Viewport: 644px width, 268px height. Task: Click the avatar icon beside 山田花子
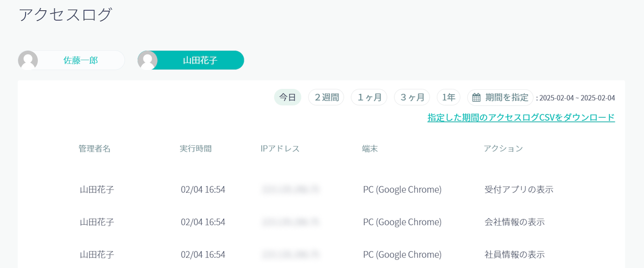coord(148,60)
